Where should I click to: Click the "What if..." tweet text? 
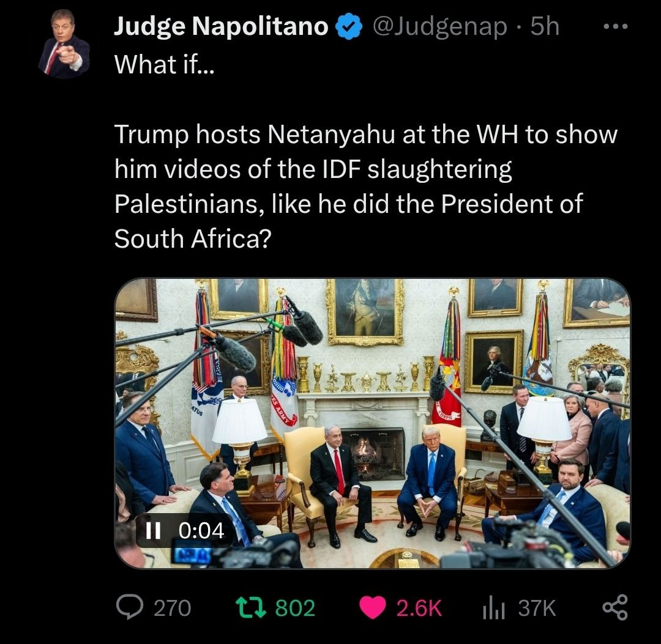165,65
